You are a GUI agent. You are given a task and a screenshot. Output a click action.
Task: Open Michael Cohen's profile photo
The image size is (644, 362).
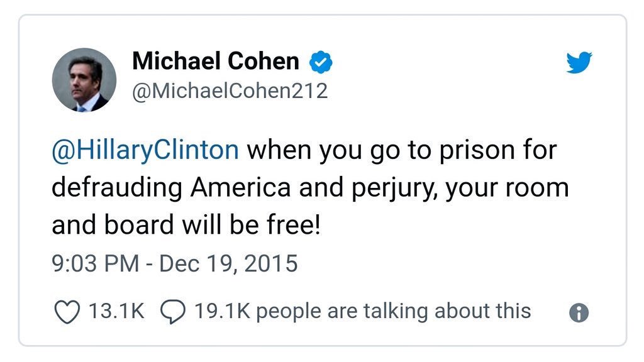(84, 80)
